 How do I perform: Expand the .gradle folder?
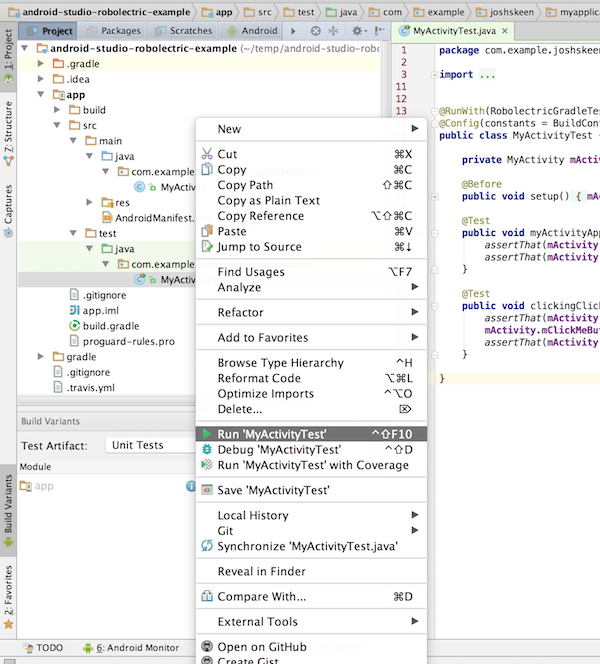[41, 64]
